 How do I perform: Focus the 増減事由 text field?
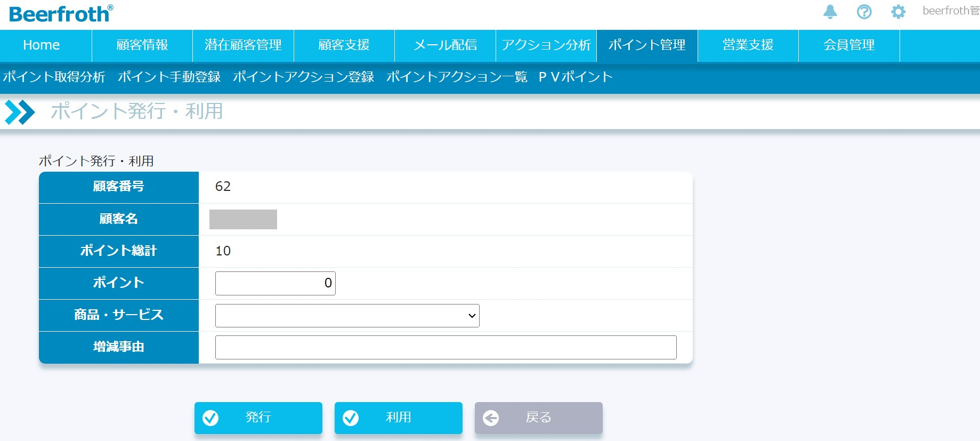(x=446, y=348)
